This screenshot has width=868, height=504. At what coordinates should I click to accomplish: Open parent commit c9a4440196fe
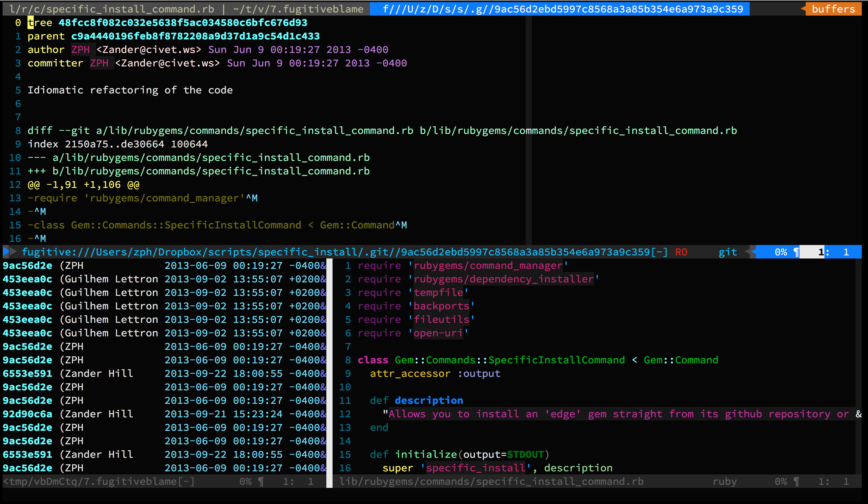195,36
